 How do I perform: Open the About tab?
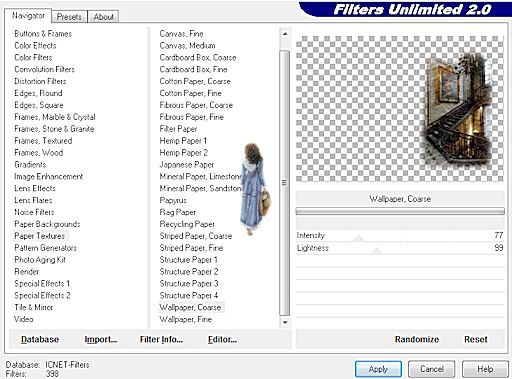(x=103, y=16)
